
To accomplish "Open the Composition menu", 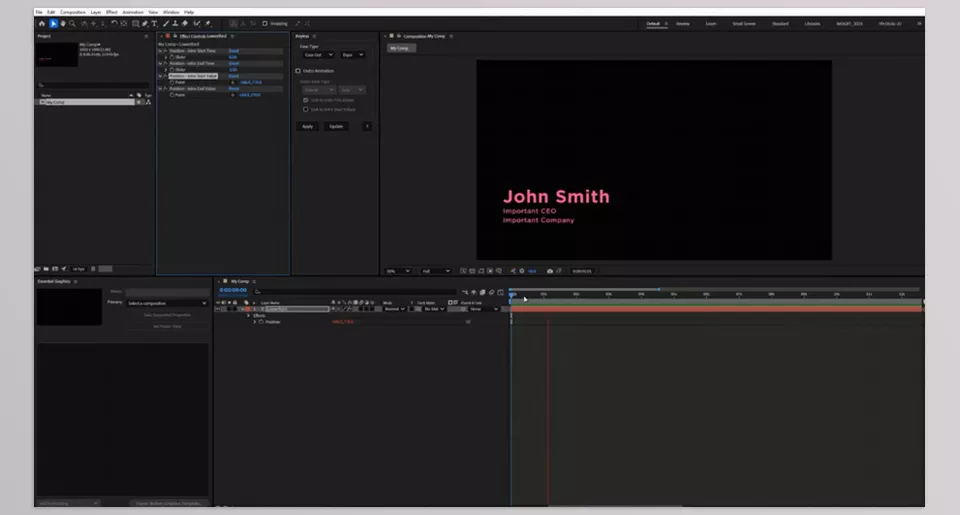I will click(x=73, y=12).
